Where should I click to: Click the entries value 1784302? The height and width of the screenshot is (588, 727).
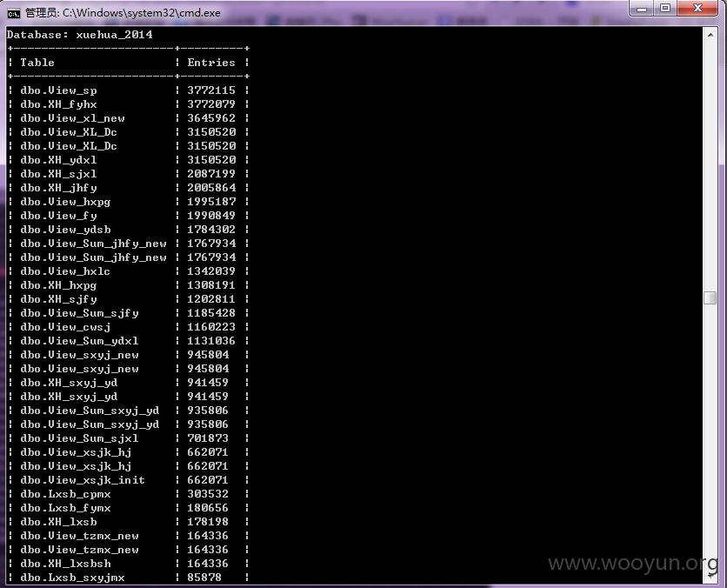pyautogui.click(x=211, y=230)
